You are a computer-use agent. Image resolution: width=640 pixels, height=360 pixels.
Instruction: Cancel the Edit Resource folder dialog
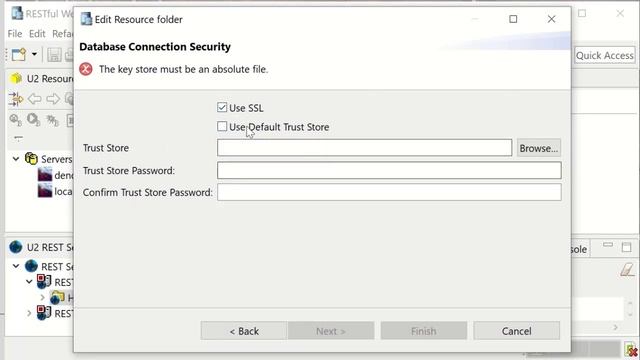[x=516, y=331]
